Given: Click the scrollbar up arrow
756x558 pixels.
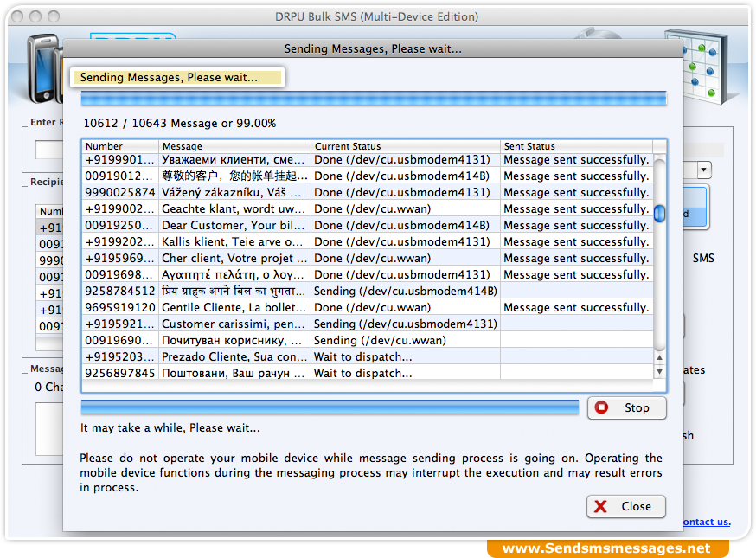Looking at the screenshot, I should (659, 357).
